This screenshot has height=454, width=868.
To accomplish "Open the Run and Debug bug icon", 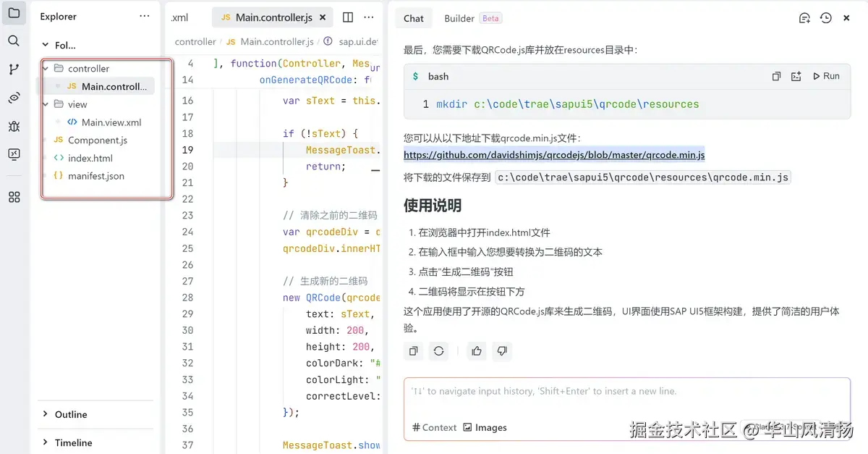I will pos(14,126).
